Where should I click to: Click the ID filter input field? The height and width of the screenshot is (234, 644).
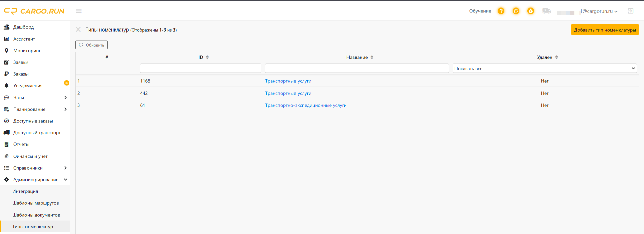coord(201,68)
